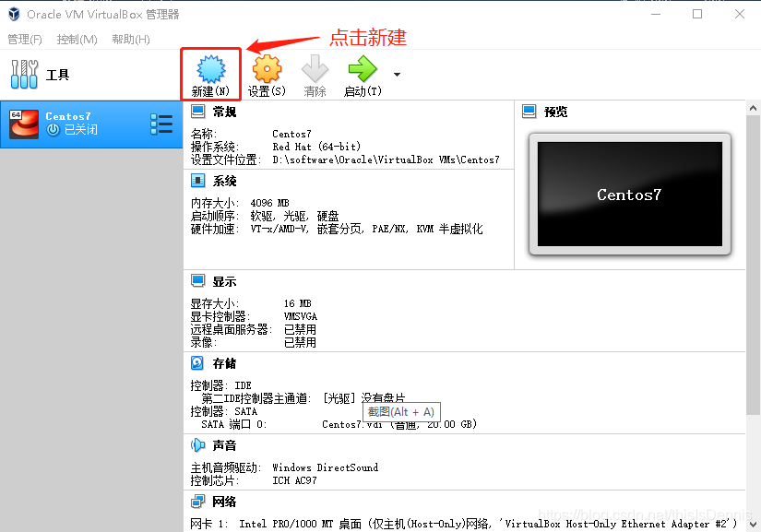Click the Centos7 preview thumbnail

tap(630, 194)
